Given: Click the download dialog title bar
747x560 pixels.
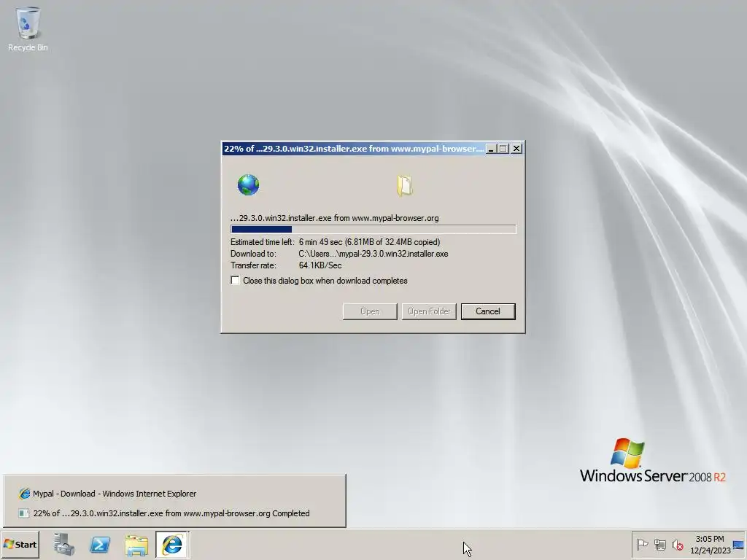Looking at the screenshot, I should click(x=354, y=149).
